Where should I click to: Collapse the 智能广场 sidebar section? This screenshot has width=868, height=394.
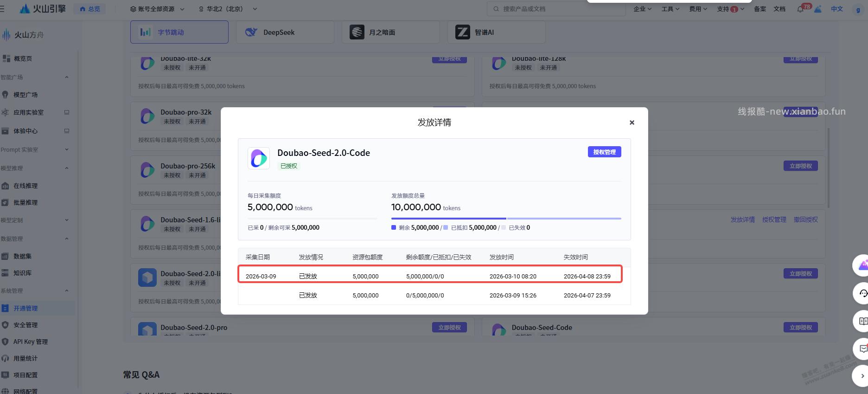pyautogui.click(x=66, y=77)
